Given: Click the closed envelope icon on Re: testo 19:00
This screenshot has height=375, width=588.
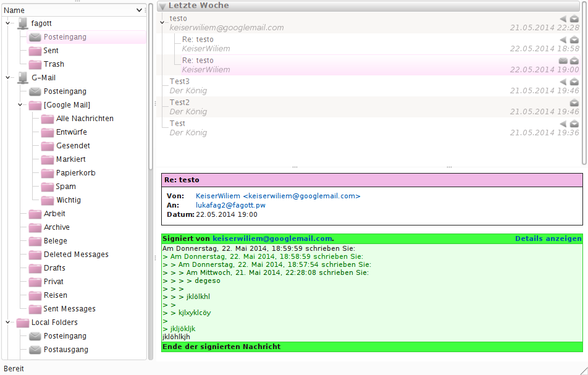Looking at the screenshot, I should coord(563,61).
